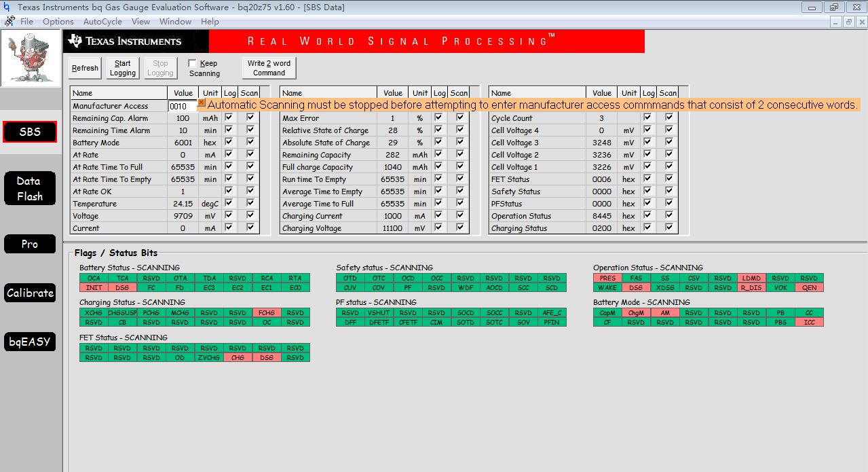
Task: Toggle Log checkbox for Cell Voltage 1
Action: coord(648,166)
